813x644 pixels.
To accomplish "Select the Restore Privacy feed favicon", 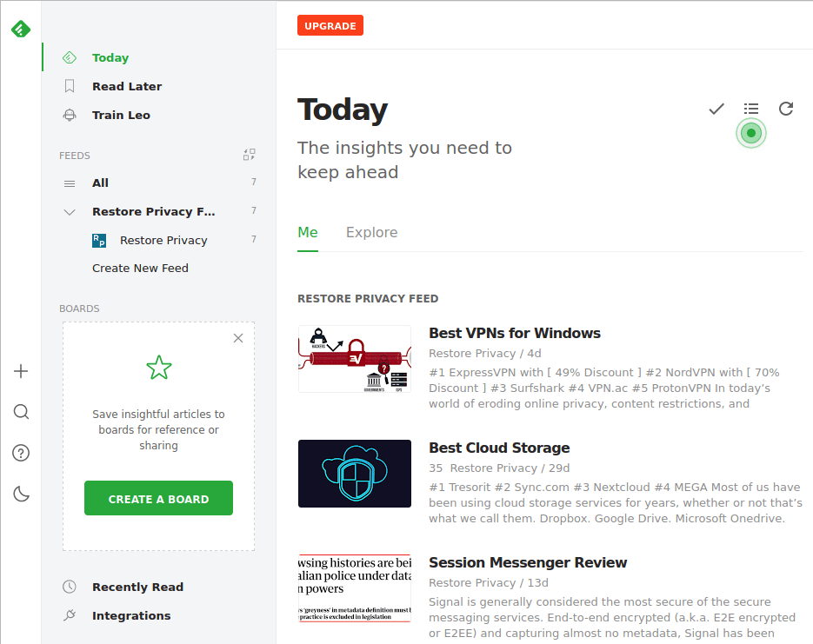I will click(98, 240).
